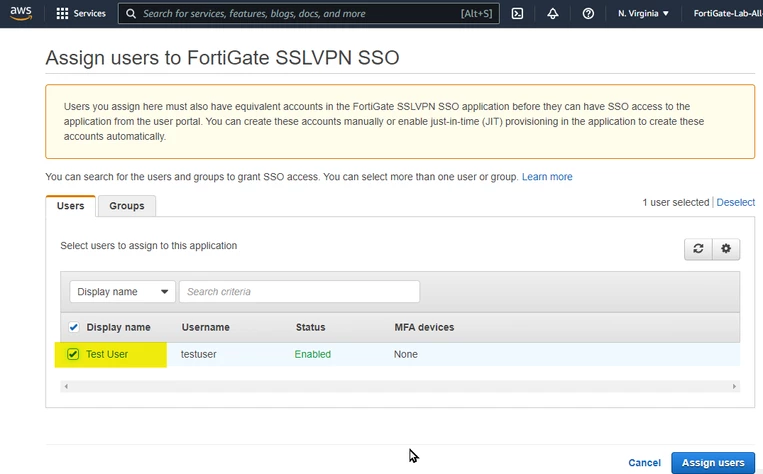Screen dimensions: 763x474
Task: Sort by the Display name column header
Action: coord(118,327)
